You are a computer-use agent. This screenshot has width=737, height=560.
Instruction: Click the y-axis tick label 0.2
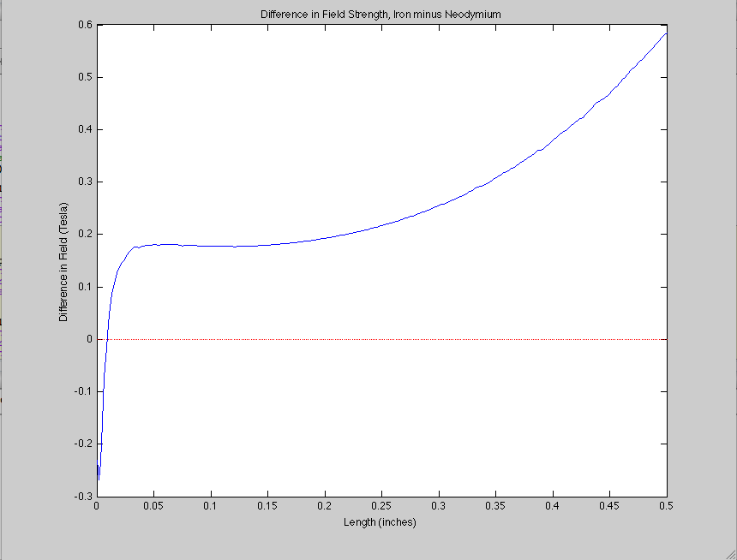click(83, 235)
